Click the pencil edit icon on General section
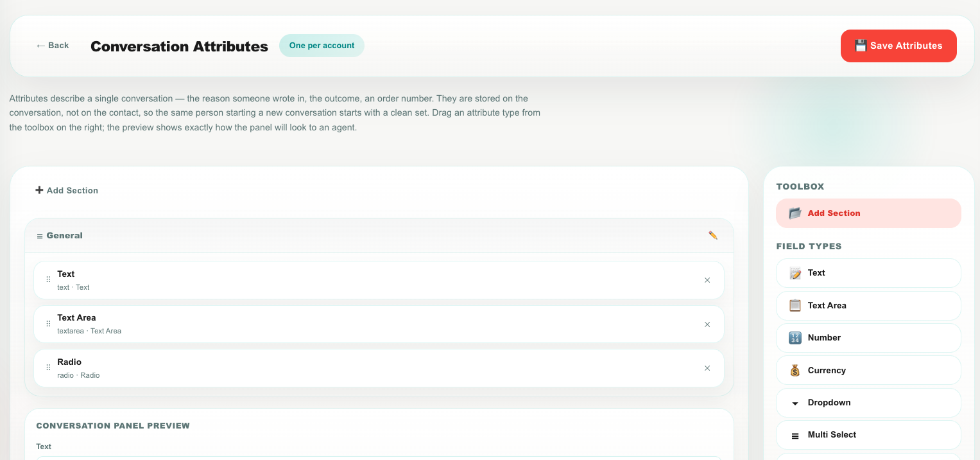 click(x=713, y=235)
